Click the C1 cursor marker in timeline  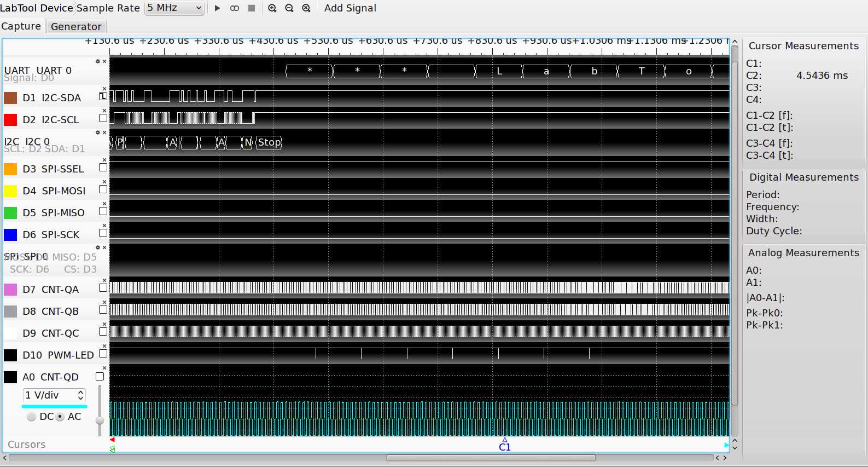click(x=505, y=445)
